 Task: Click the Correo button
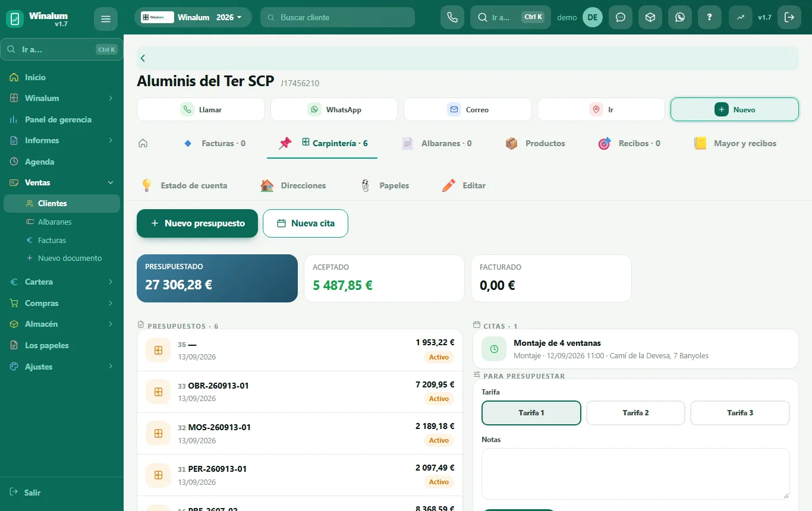click(468, 109)
